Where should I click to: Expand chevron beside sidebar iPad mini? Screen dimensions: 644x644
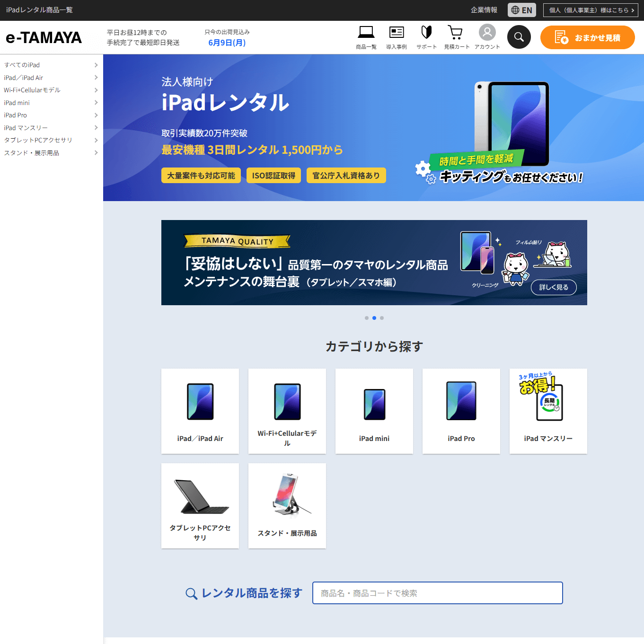pyautogui.click(x=96, y=103)
